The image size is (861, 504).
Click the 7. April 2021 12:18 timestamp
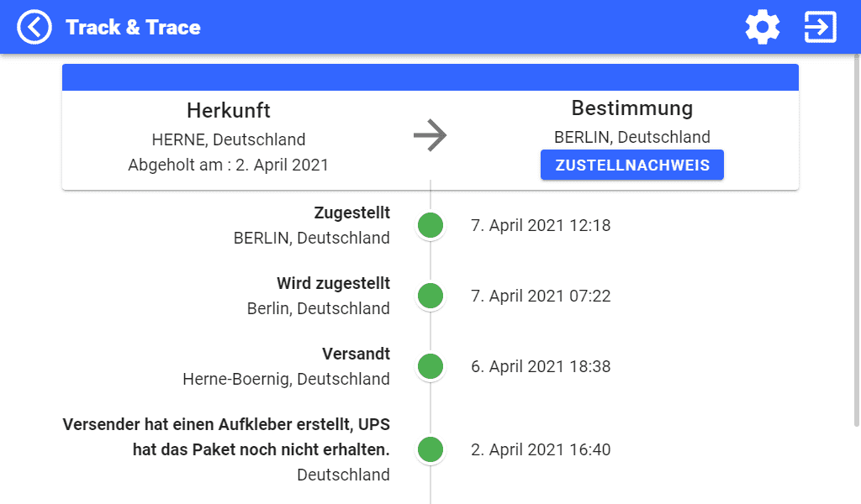[541, 225]
